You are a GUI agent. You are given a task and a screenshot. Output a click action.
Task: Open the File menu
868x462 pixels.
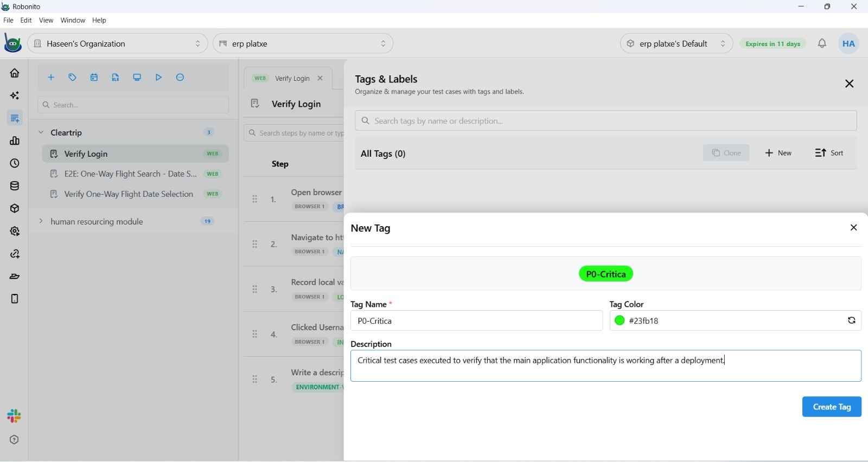click(x=8, y=20)
